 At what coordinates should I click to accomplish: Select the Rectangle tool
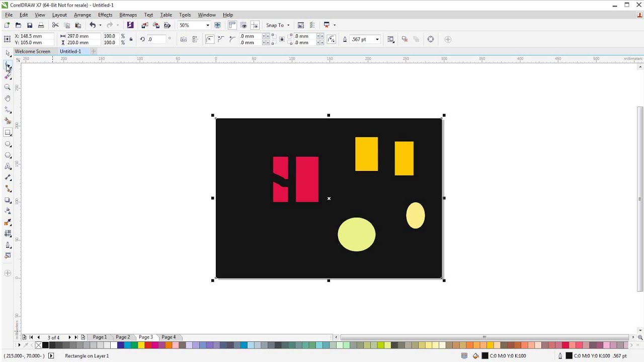coord(8,133)
